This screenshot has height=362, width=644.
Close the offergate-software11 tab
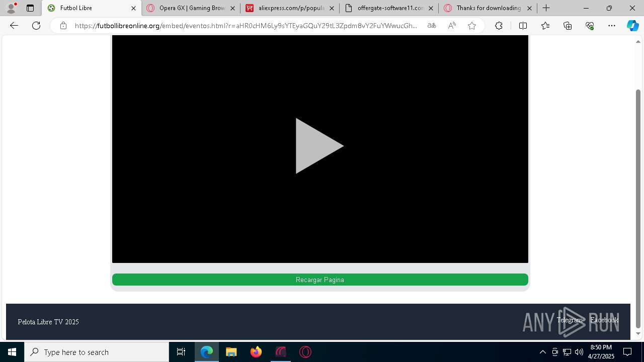point(431,8)
